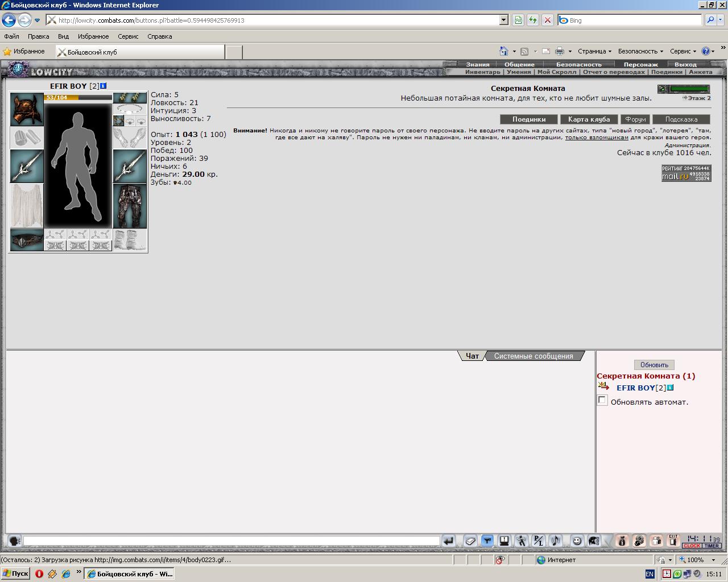Switch to TIMER mode

[712, 546]
